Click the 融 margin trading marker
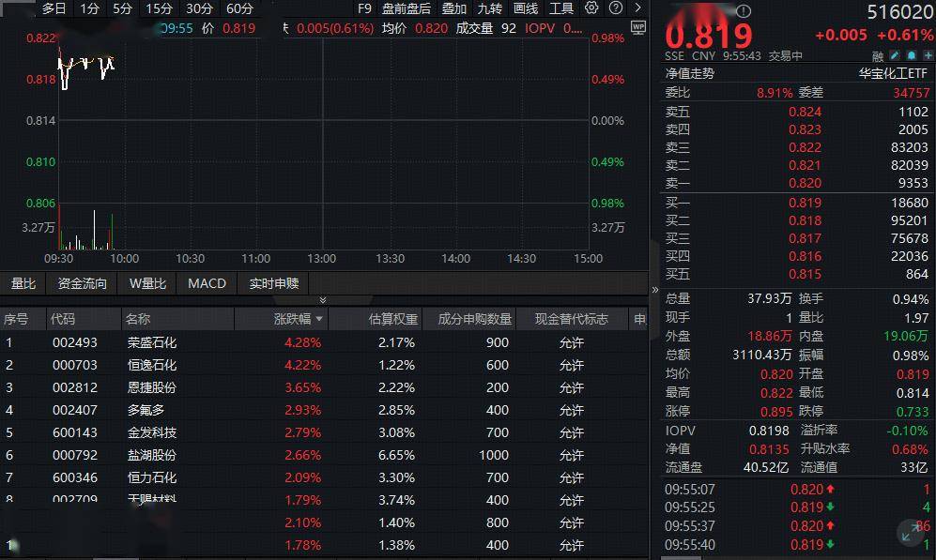The width and height of the screenshot is (936, 560). pos(878,56)
